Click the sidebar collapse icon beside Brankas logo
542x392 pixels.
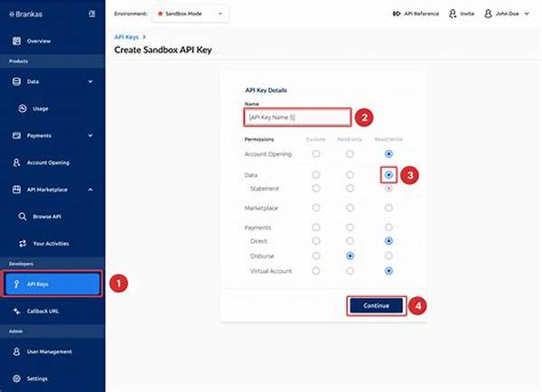click(91, 14)
